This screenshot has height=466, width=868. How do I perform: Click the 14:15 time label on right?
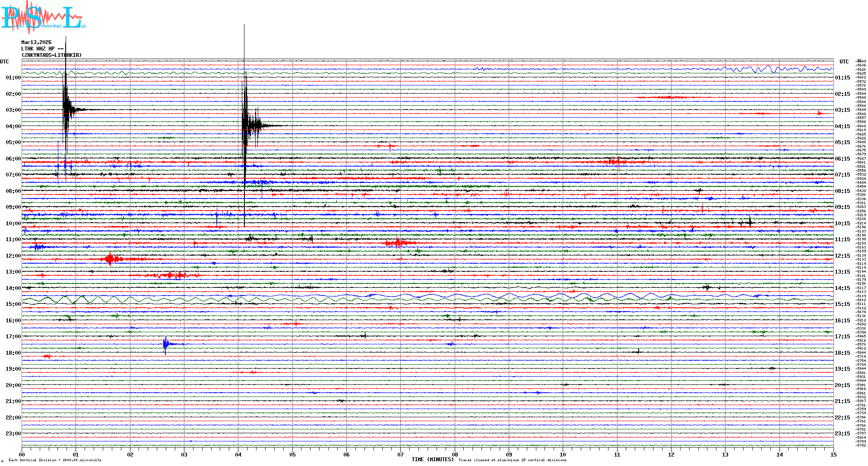tap(842, 288)
